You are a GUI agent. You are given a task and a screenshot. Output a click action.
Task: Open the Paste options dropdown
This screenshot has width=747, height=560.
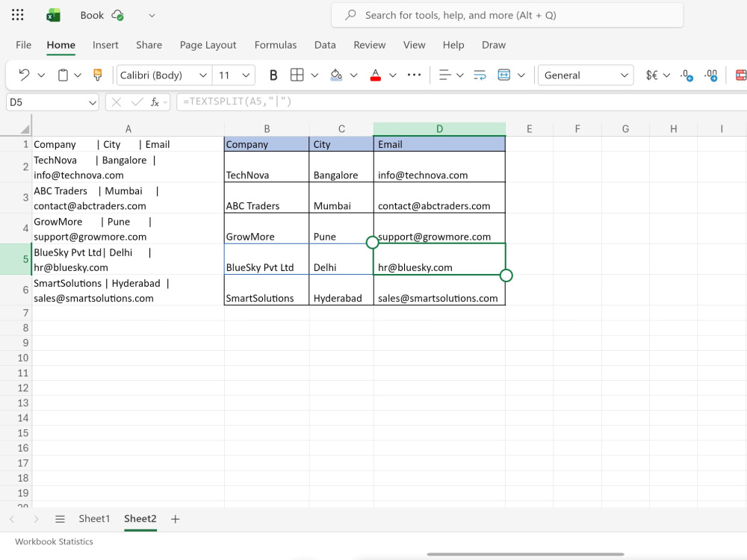coord(78,75)
